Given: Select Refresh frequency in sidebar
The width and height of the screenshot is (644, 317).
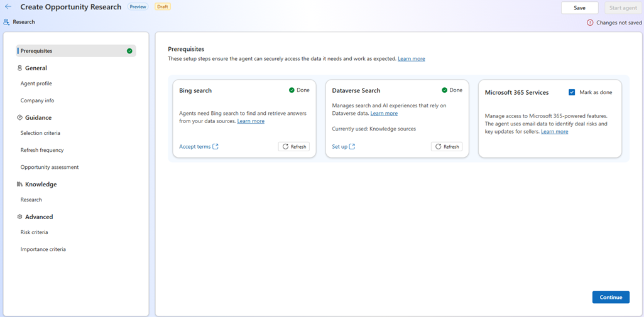Looking at the screenshot, I should coord(42,150).
